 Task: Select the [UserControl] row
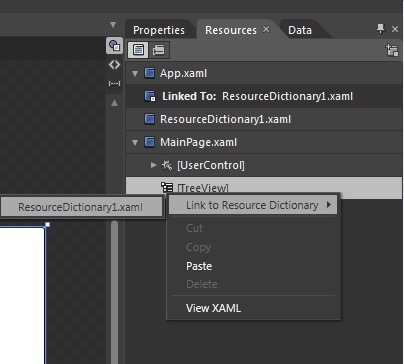coord(263,165)
